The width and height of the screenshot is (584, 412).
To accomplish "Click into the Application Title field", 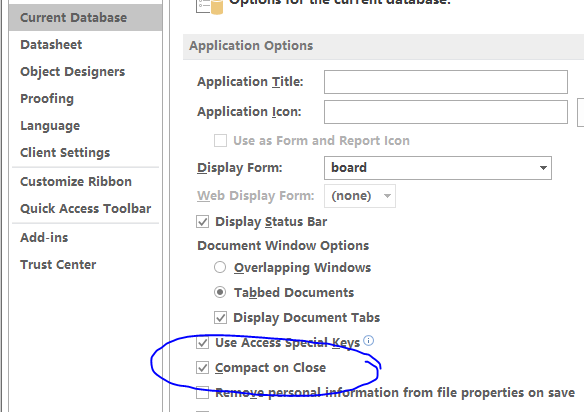I will 445,82.
